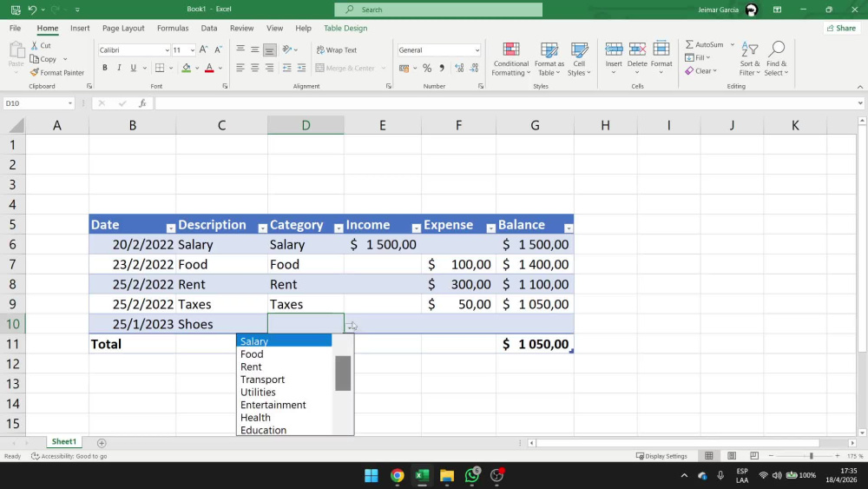Click the Decrease Decimal icon
The width and height of the screenshot is (868, 489).
tap(475, 68)
